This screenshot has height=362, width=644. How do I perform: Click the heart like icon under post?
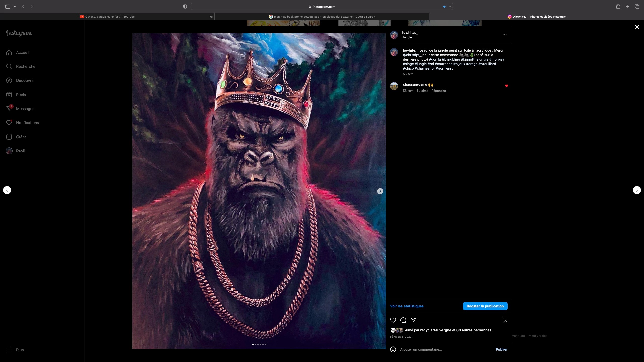point(393,320)
